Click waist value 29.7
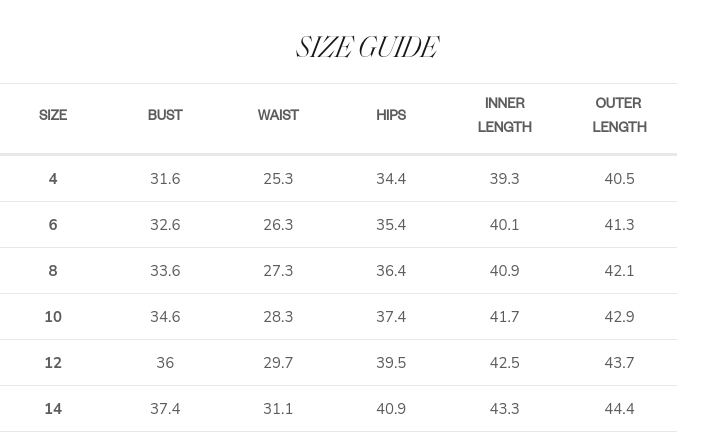Screen dimensions: 707x439 tap(278, 363)
